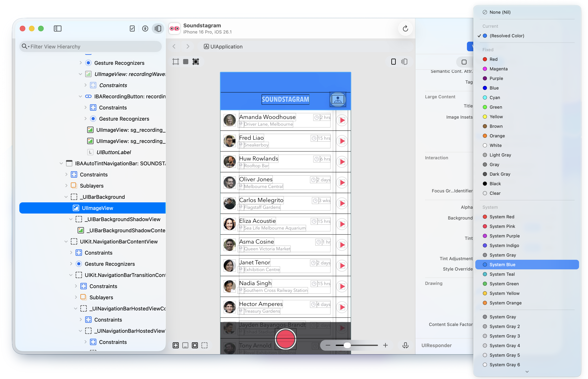Collapse the UIKit.NavigationBarContentView node
Screen dimensions: 588x379
tap(66, 242)
